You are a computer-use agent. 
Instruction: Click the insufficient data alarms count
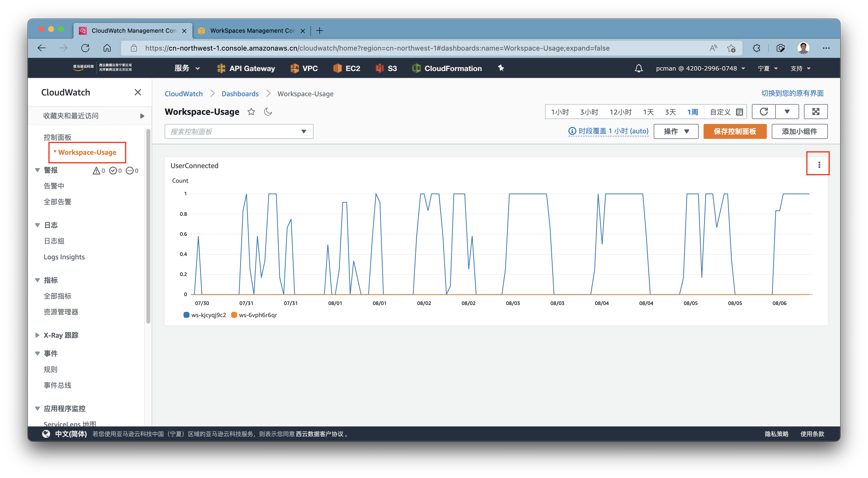132,171
